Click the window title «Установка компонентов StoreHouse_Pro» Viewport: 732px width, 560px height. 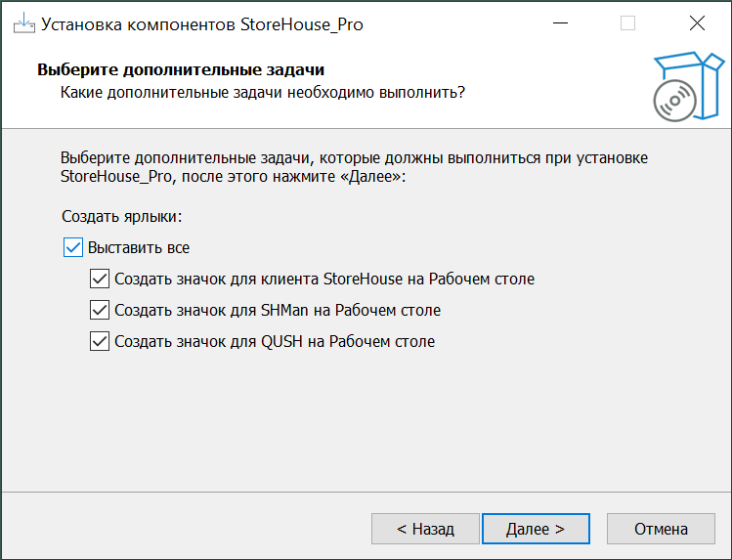coord(202,24)
